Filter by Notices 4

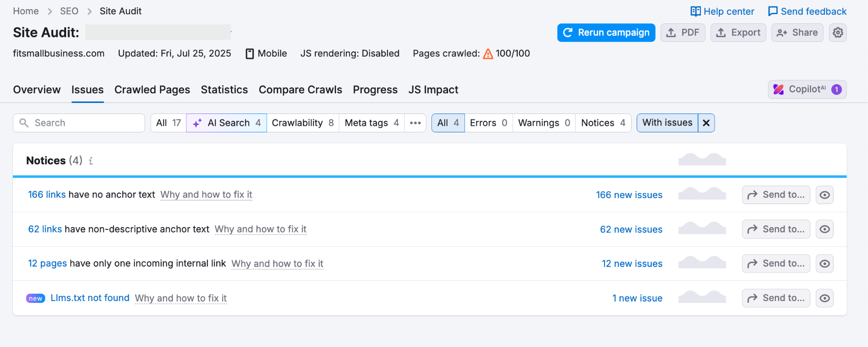point(603,123)
